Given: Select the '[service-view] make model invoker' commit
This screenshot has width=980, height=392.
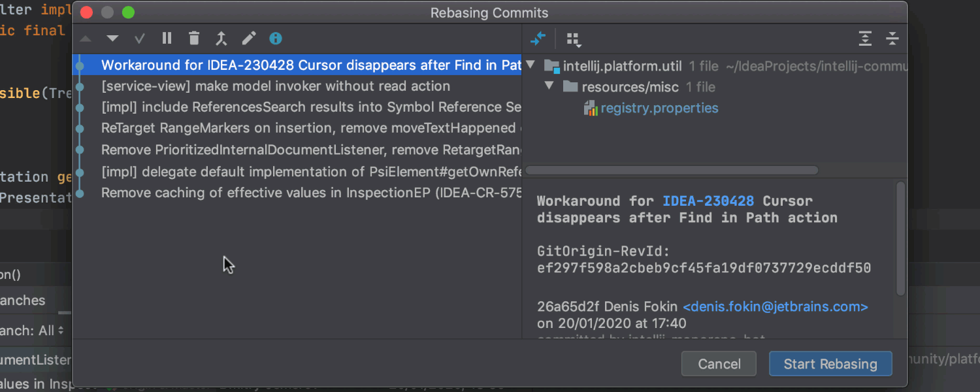Looking at the screenshot, I should click(x=297, y=86).
